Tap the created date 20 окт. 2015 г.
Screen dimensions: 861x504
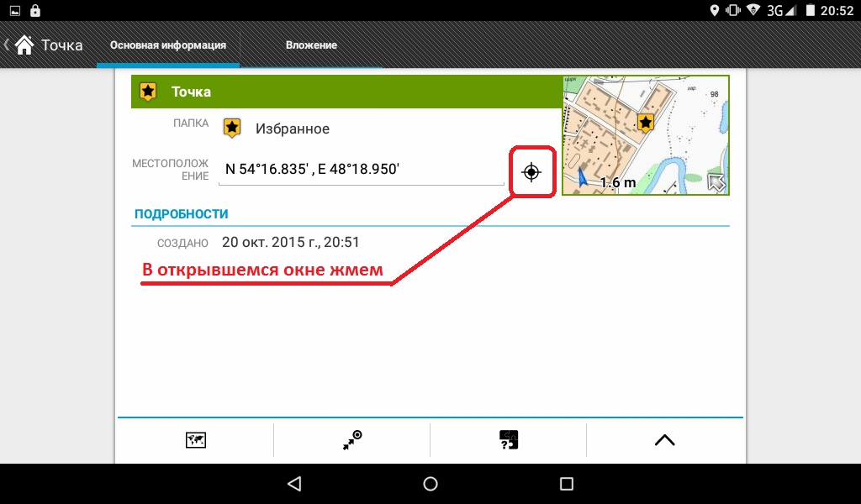(x=291, y=243)
